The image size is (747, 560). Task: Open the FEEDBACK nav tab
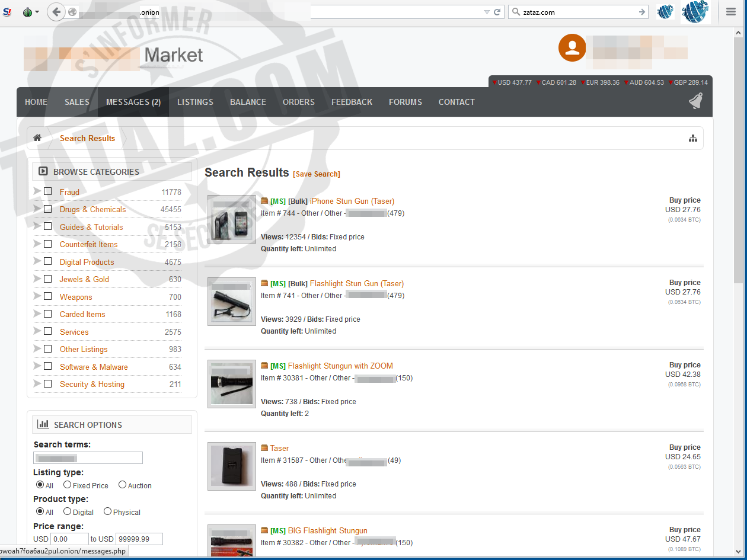pos(352,102)
